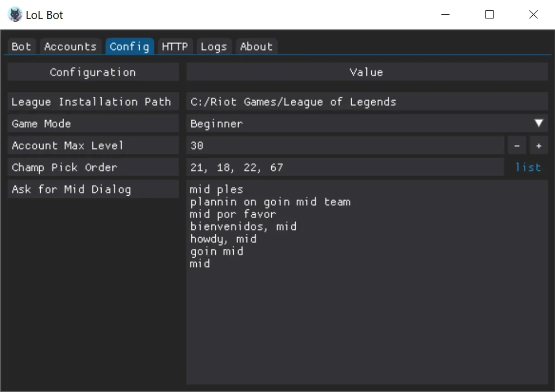
Task: Click the Game Mode label
Action: click(x=93, y=124)
